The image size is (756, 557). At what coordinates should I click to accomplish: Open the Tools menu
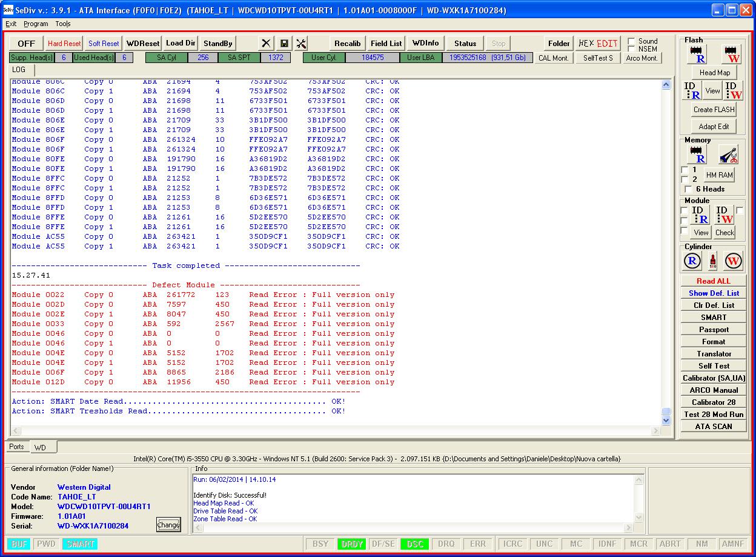point(63,24)
